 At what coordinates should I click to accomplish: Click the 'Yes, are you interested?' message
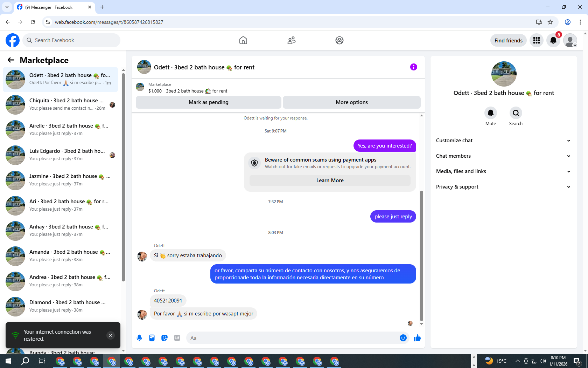385,146
